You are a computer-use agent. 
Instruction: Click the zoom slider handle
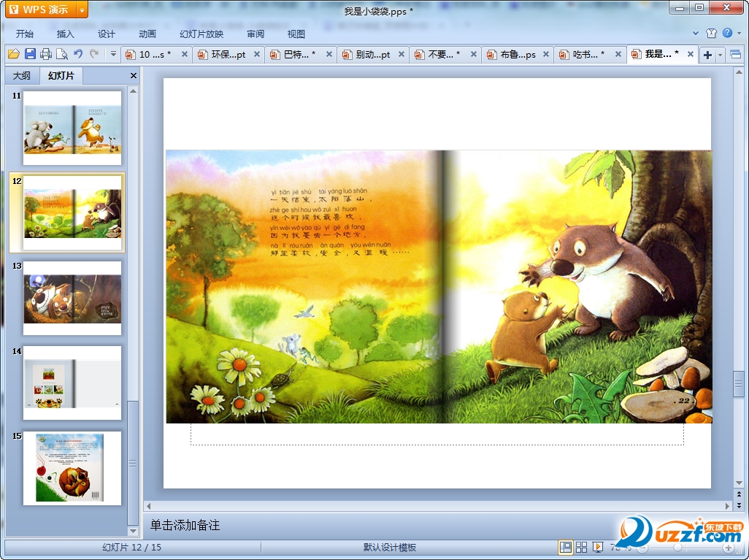coord(677,548)
